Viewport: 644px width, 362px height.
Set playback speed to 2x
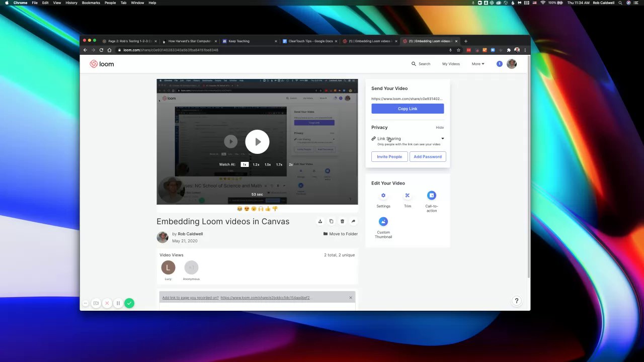pos(290,164)
